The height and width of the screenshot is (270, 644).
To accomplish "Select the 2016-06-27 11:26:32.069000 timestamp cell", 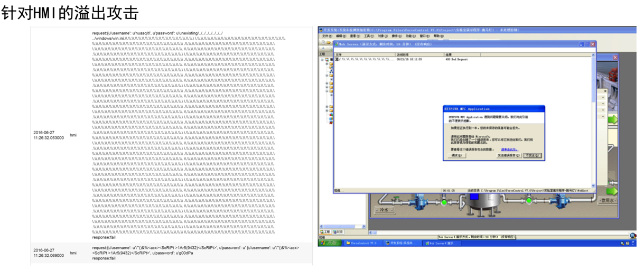I will 49,253.
